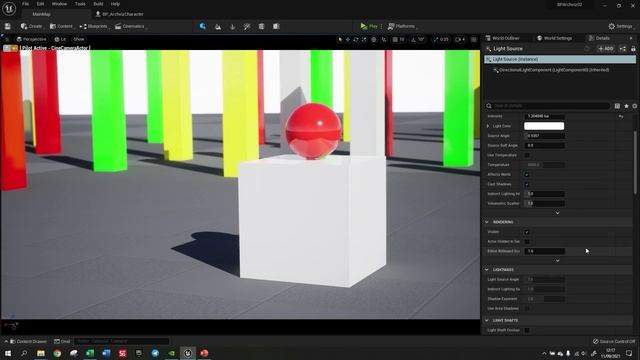Show advanced Light properties chevron

[558, 213]
